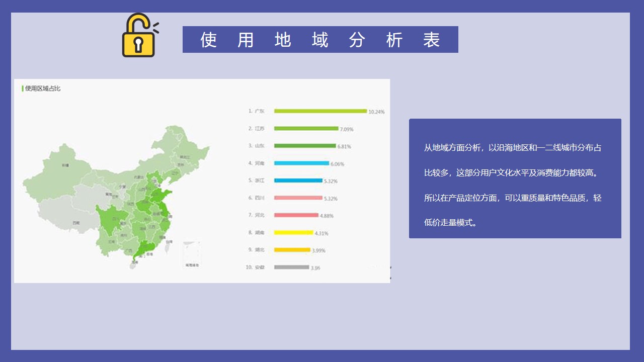
Task: Click the blue 浙江 bar
Action: [x=298, y=180]
